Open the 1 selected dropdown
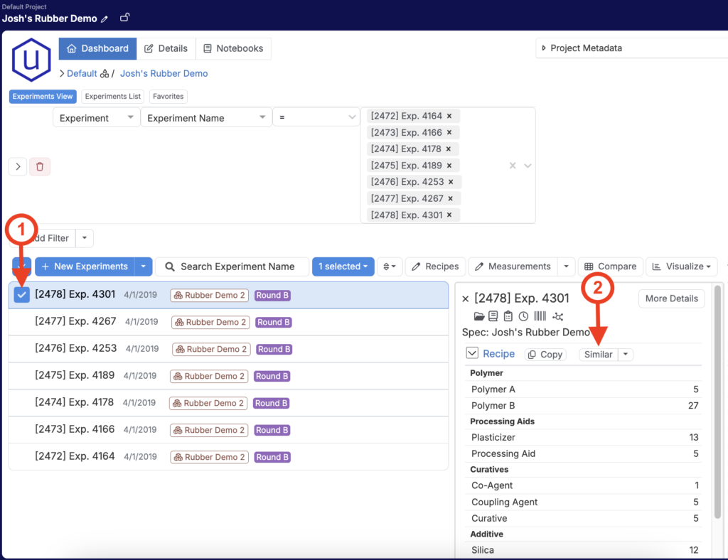Viewport: 728px width, 560px height. pyautogui.click(x=343, y=266)
